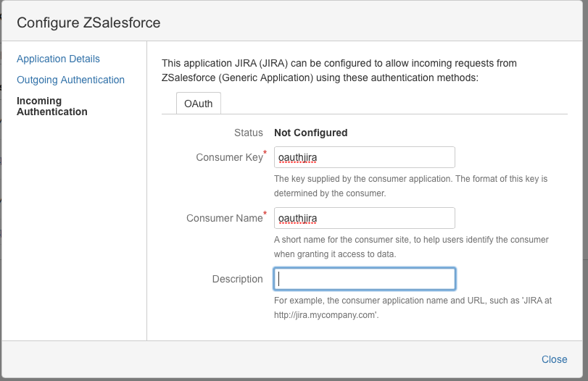Viewport: 588px width, 381px height.
Task: Focus the empty Description field
Action: (x=365, y=279)
